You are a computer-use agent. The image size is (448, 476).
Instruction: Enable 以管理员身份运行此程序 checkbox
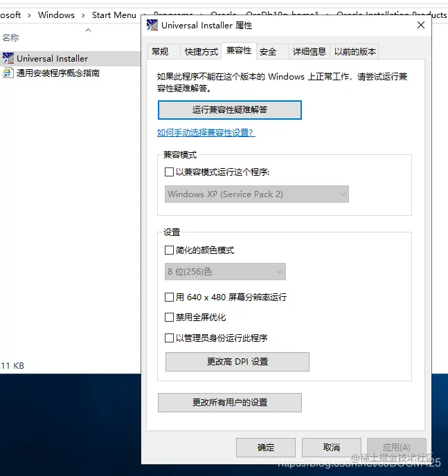pos(169,338)
